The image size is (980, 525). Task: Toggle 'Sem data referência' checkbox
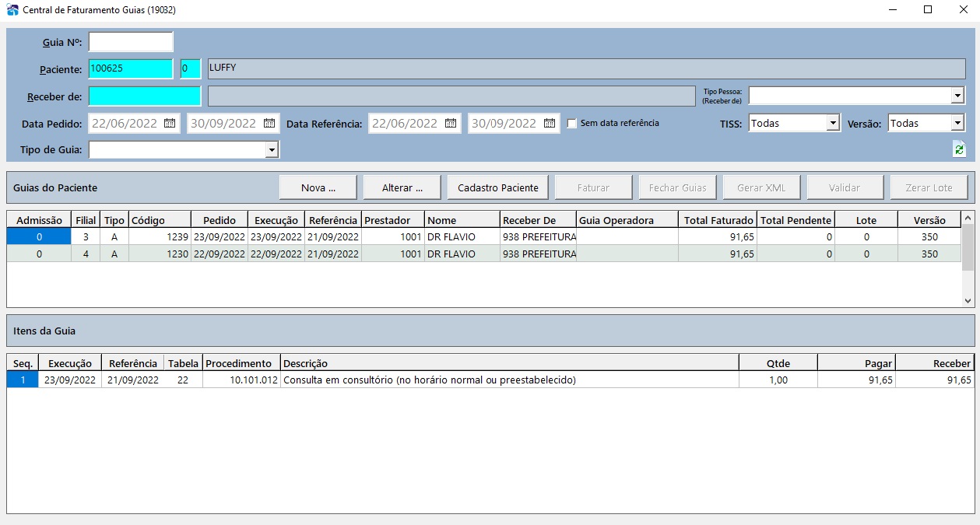(572, 123)
